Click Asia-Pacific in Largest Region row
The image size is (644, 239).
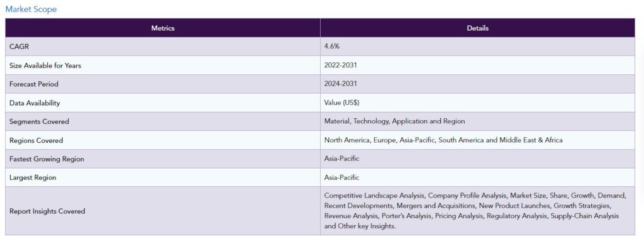click(x=341, y=177)
